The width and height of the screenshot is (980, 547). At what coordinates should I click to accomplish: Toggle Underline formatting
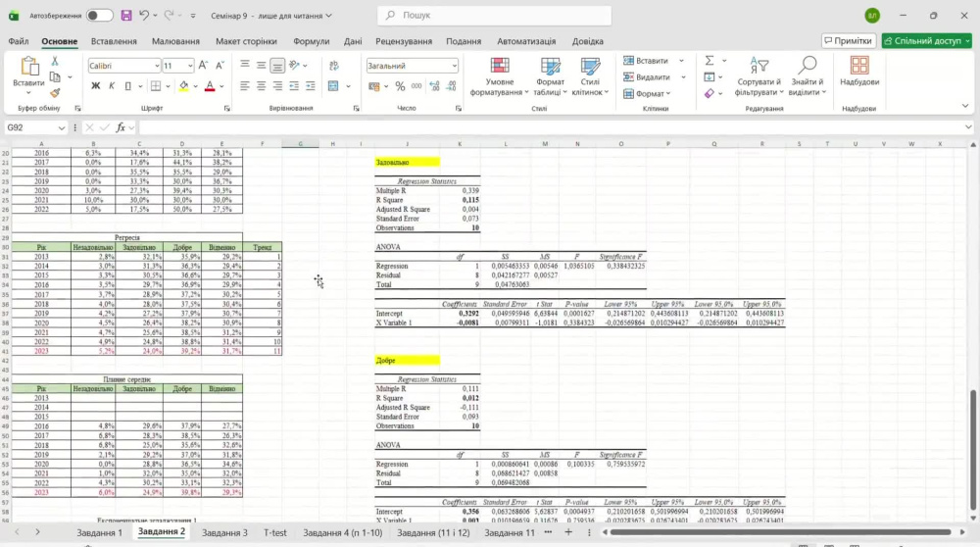pyautogui.click(x=127, y=85)
